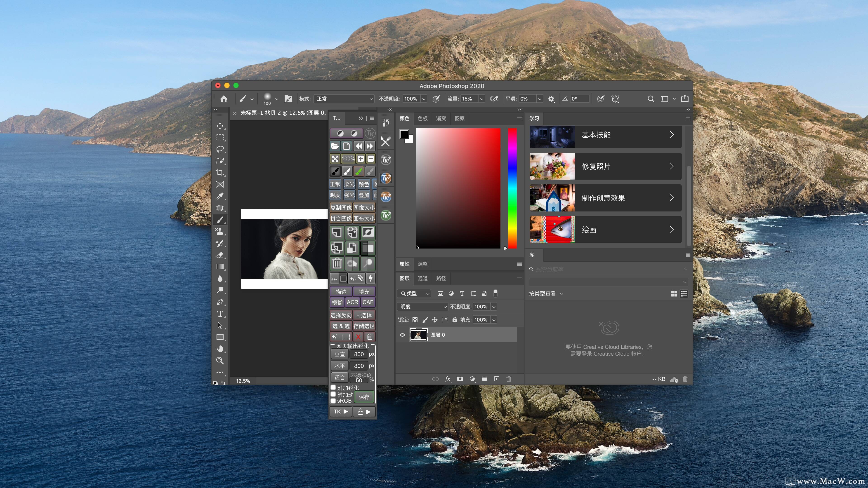Select the Eyedropper tool
The image size is (868, 488).
coord(220,196)
